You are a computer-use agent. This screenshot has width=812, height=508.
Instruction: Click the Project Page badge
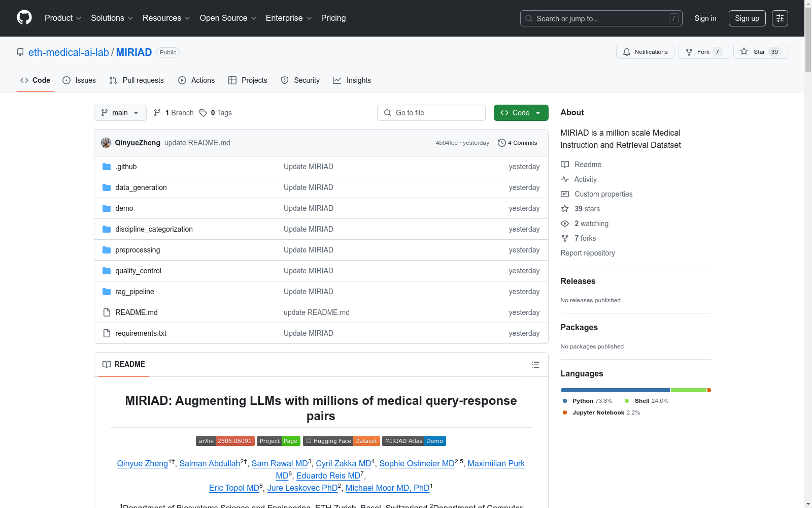(x=279, y=441)
